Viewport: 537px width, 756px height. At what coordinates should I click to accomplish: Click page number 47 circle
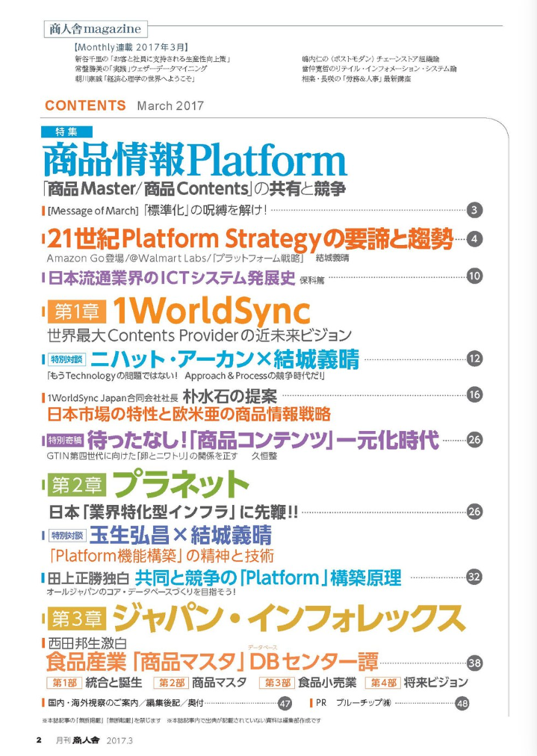click(285, 704)
